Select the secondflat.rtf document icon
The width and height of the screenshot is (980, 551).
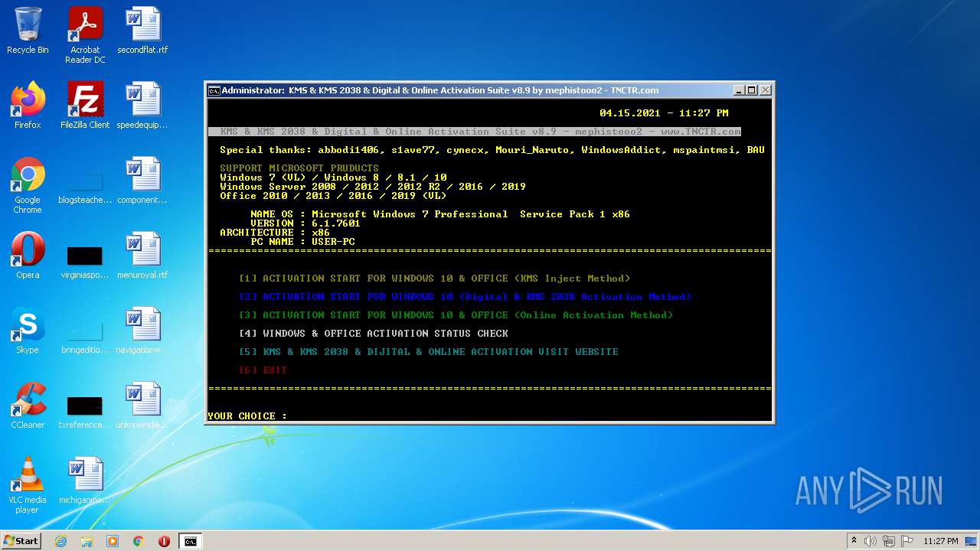[142, 31]
